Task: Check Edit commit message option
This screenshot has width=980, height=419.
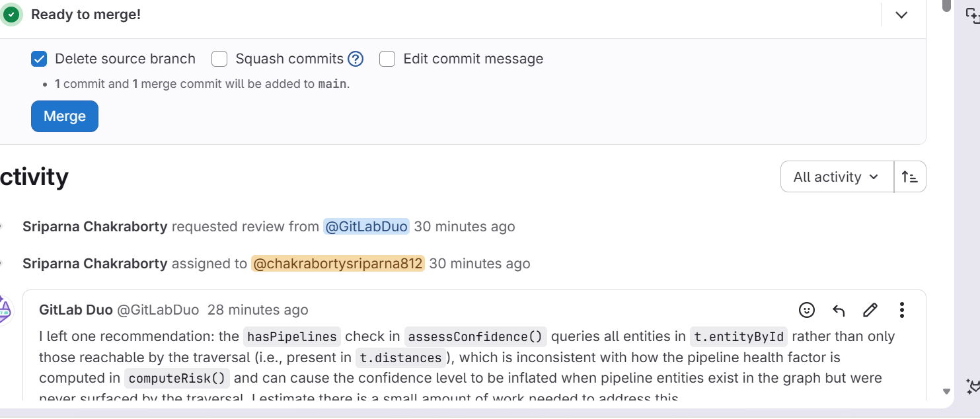Action: pyautogui.click(x=387, y=59)
